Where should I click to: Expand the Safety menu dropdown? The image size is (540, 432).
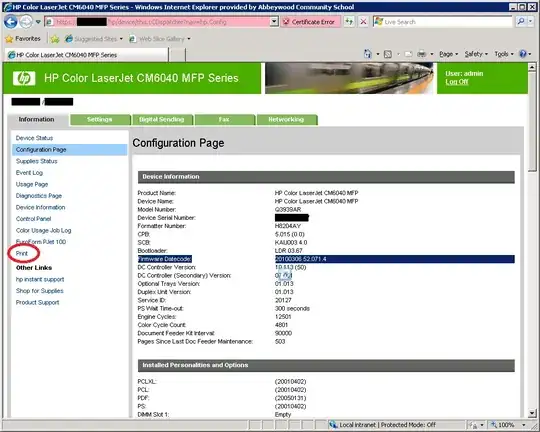(476, 54)
